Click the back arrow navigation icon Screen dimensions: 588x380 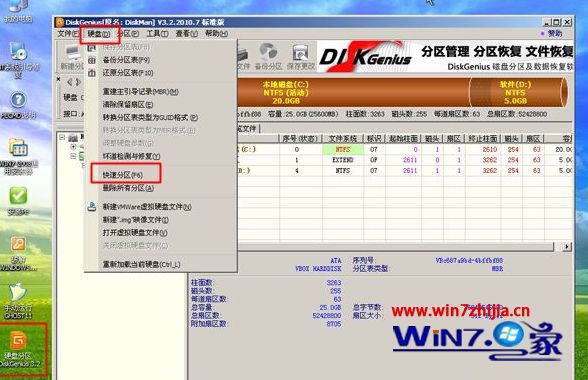[x=69, y=81]
